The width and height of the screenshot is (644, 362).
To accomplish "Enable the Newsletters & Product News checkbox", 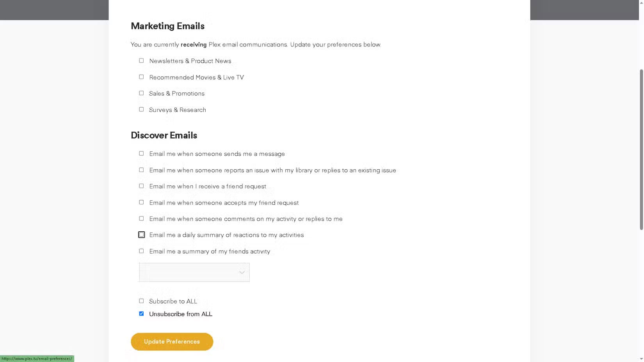I will click(141, 60).
